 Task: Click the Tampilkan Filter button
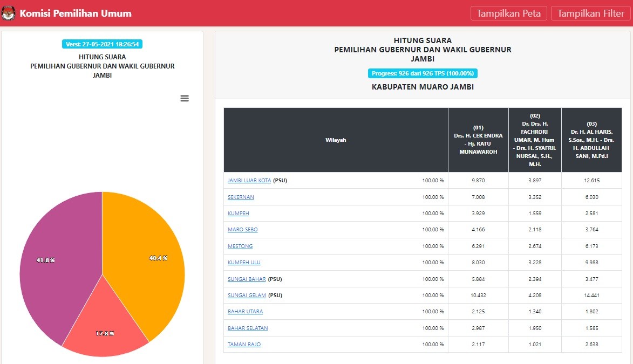(x=590, y=13)
